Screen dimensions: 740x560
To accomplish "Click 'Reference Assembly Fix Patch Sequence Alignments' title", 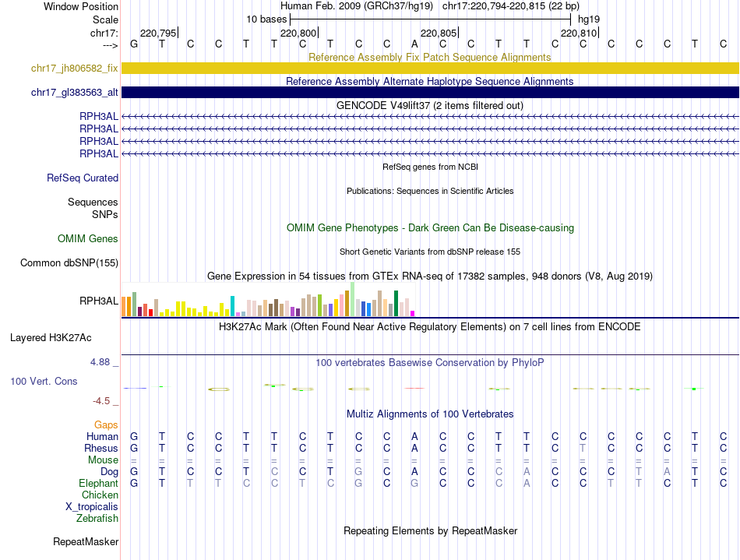I will [430, 57].
